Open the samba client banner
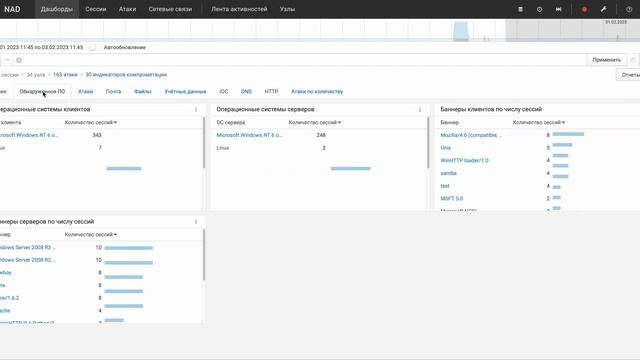 (449, 173)
